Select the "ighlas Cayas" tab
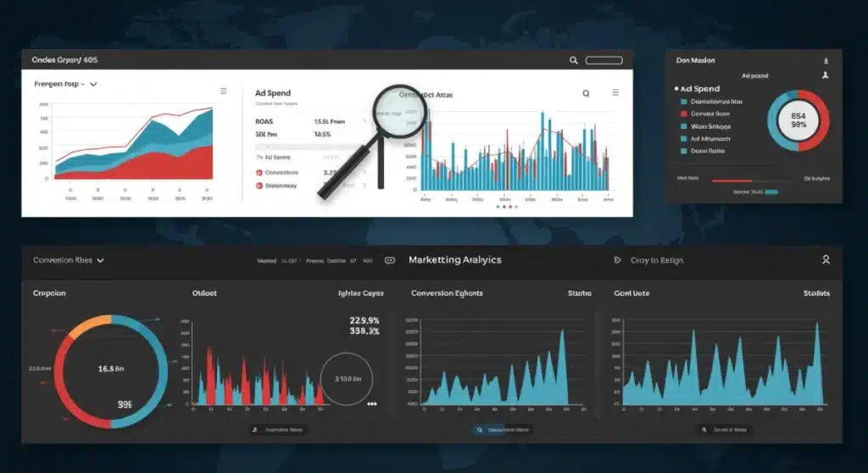This screenshot has height=473, width=868. [x=360, y=293]
